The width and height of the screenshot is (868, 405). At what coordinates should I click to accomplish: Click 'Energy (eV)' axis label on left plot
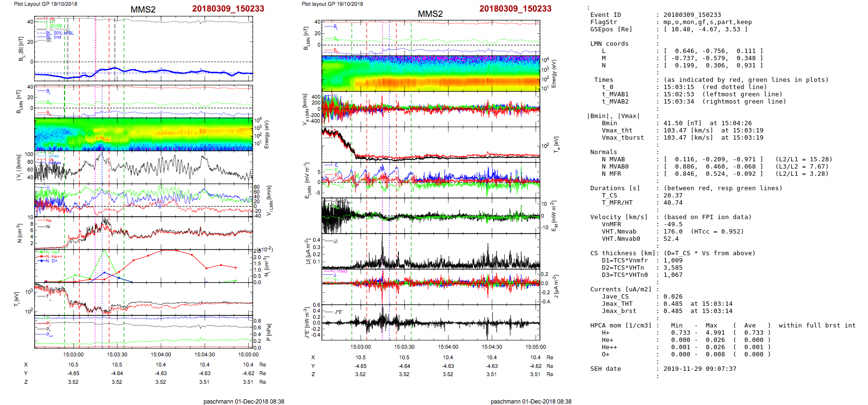(x=267, y=134)
